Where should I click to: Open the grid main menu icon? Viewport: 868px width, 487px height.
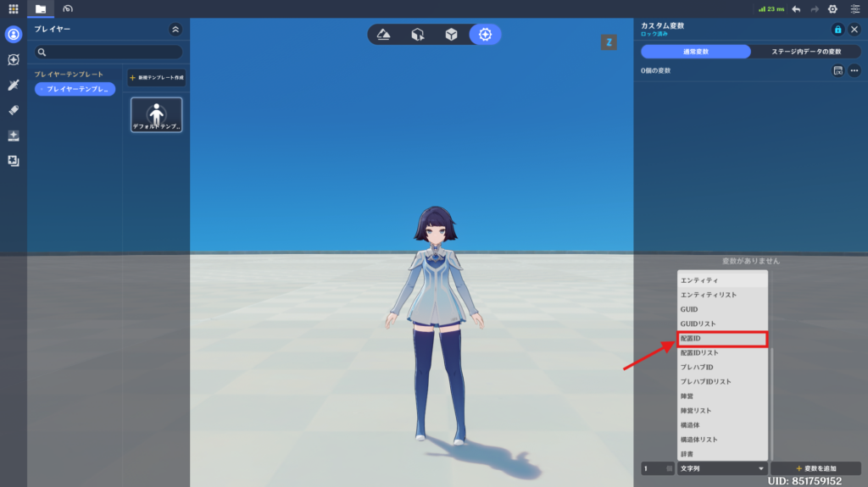point(14,8)
